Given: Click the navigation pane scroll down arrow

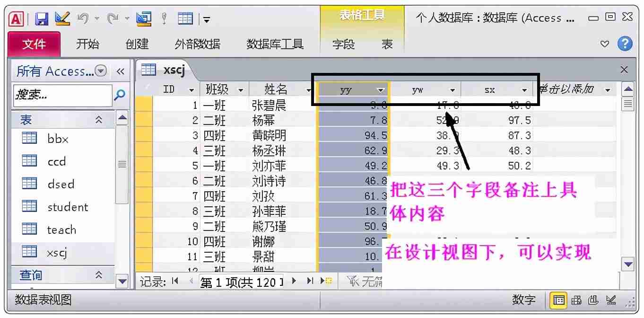Looking at the screenshot, I should tap(122, 282).
